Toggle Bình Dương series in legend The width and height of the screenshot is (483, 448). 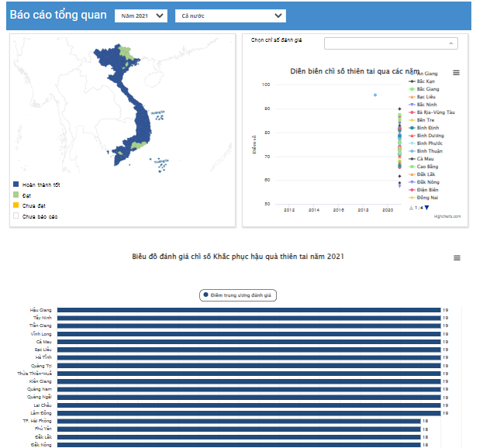(430, 136)
